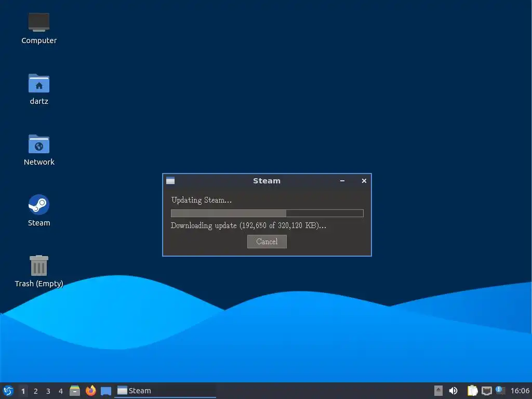532x399 pixels.
Task: Open the Lubuntu application menu
Action: 8,391
